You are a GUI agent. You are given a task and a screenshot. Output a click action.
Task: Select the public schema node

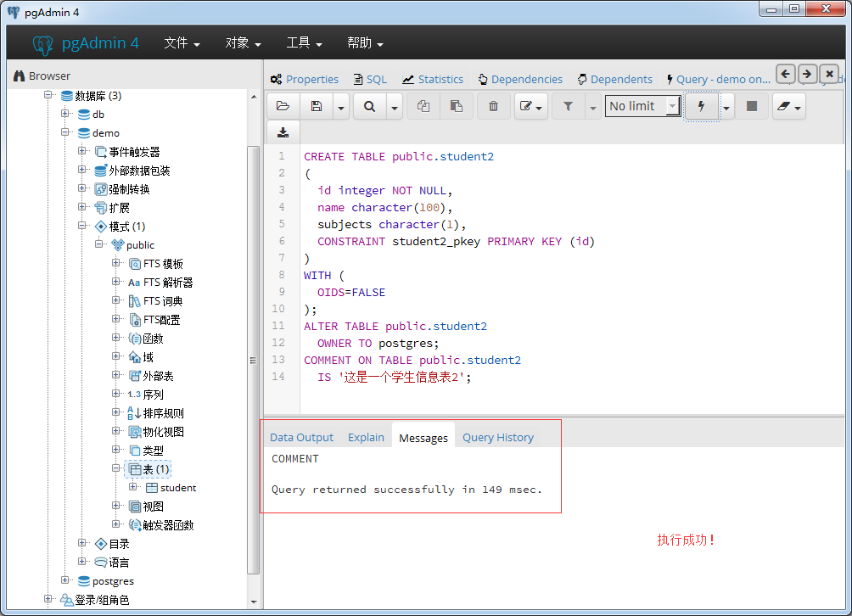132,245
